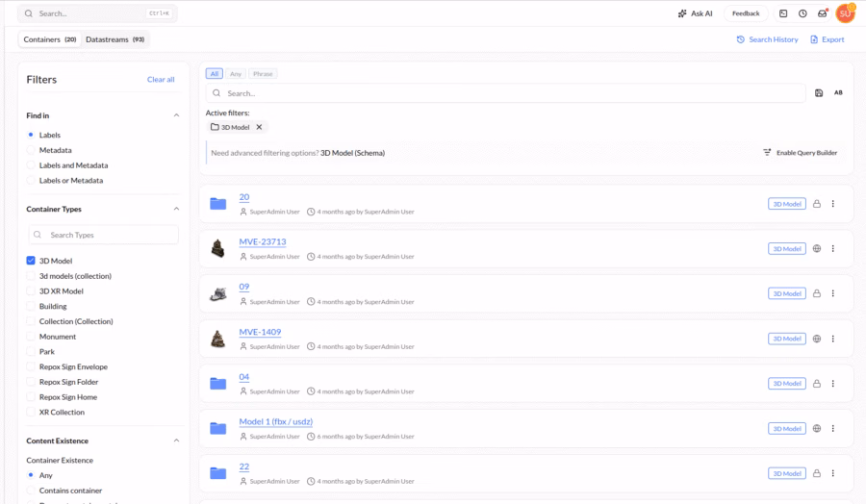Collapse the Content Existence section
Screen dimensions: 866x504
[x=176, y=441]
